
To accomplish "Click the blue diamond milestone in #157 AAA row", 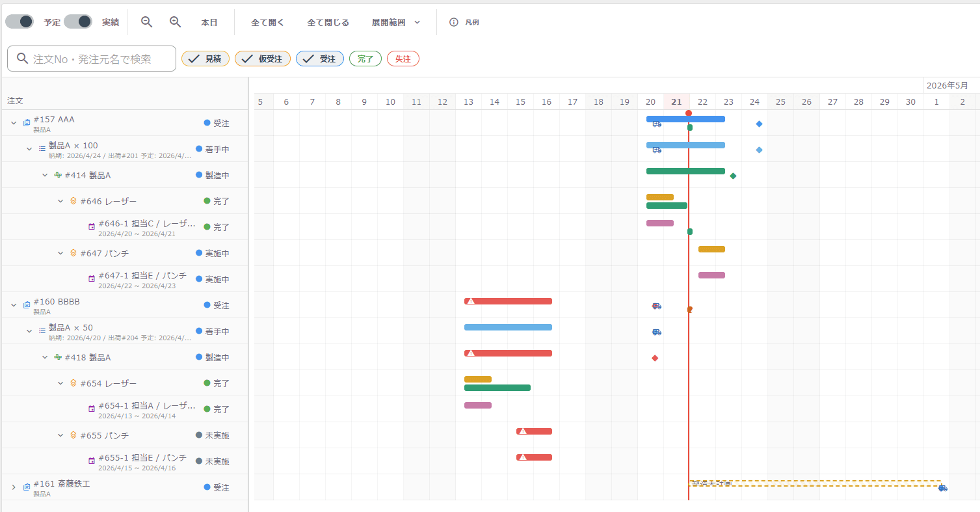I will [759, 124].
